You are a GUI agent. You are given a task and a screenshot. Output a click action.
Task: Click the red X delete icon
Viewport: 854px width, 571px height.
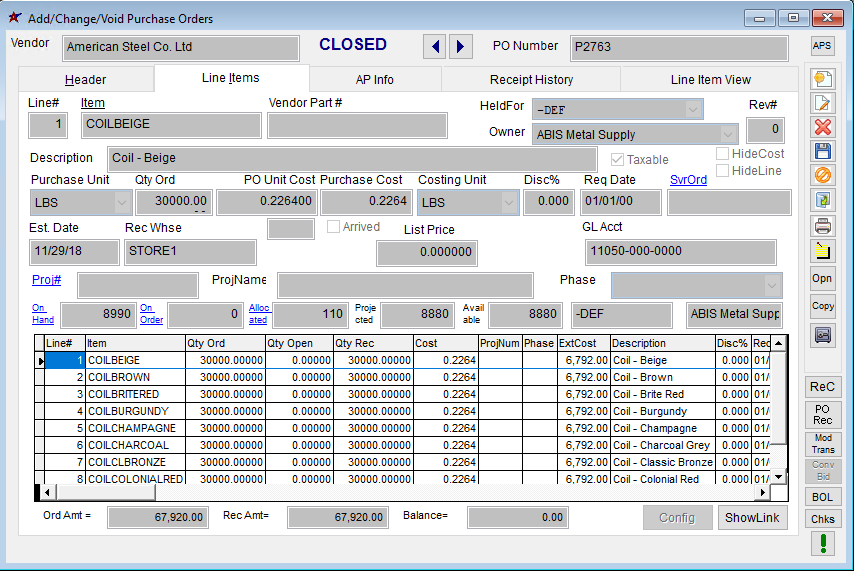(x=822, y=127)
